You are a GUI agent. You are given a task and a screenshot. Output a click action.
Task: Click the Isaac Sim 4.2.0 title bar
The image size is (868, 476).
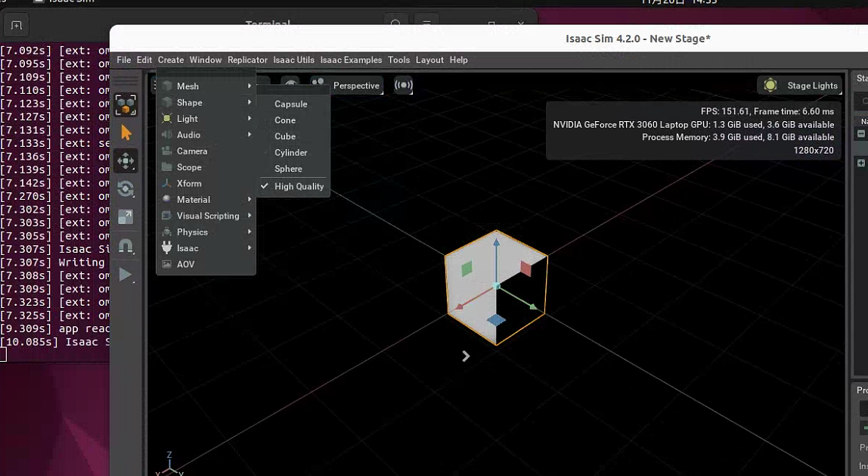(x=637, y=39)
